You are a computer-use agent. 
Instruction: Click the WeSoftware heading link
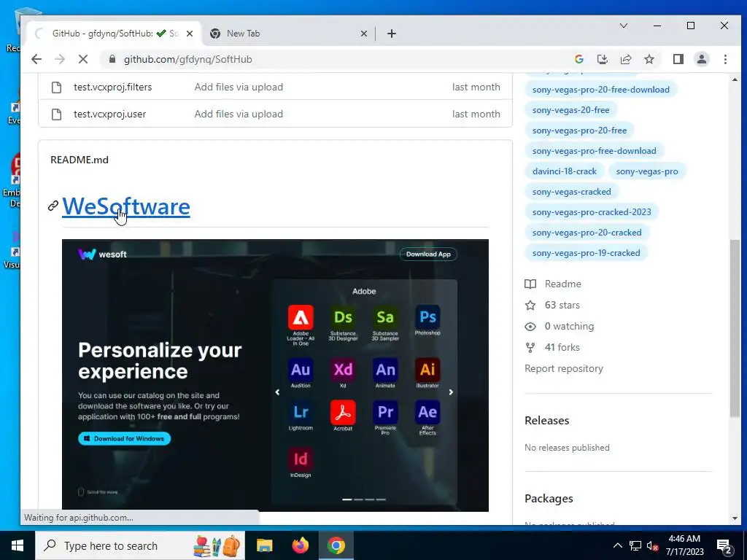[x=126, y=206]
